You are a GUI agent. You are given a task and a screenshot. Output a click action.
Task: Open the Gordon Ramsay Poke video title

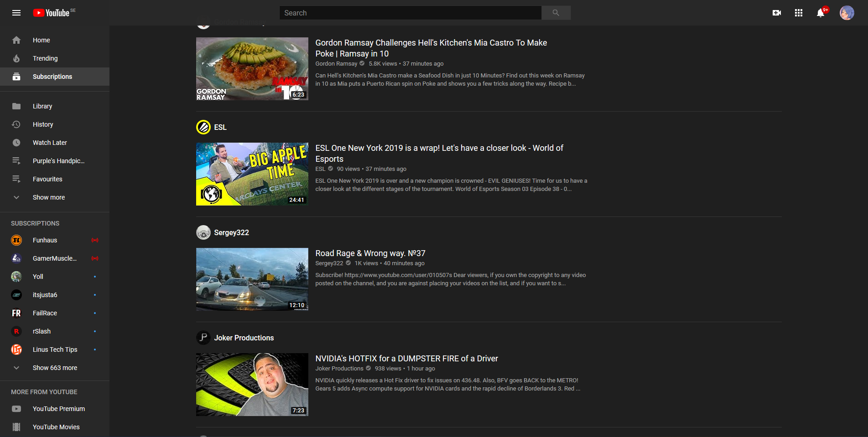(431, 48)
